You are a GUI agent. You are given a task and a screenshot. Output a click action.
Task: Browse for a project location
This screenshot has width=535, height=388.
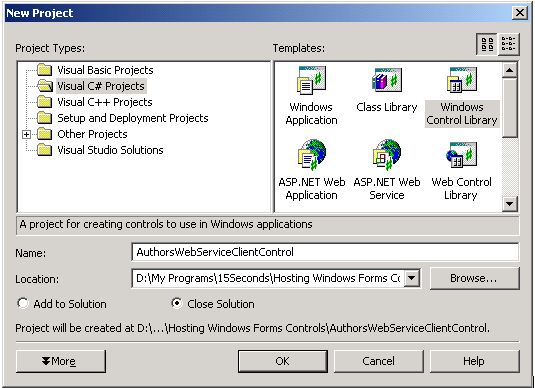coord(474,278)
